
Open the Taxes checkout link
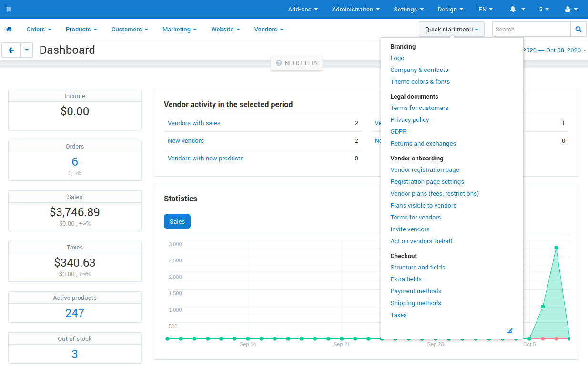[x=399, y=315]
